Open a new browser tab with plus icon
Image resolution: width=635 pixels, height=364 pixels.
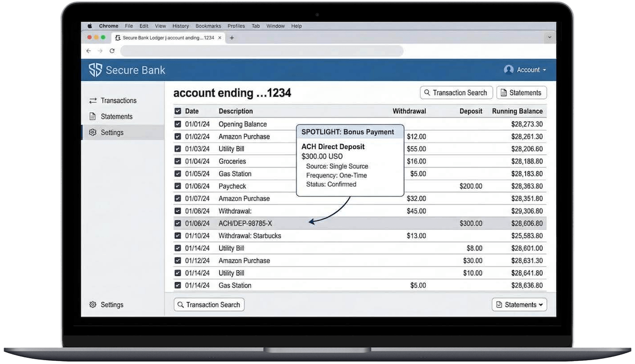click(x=232, y=38)
